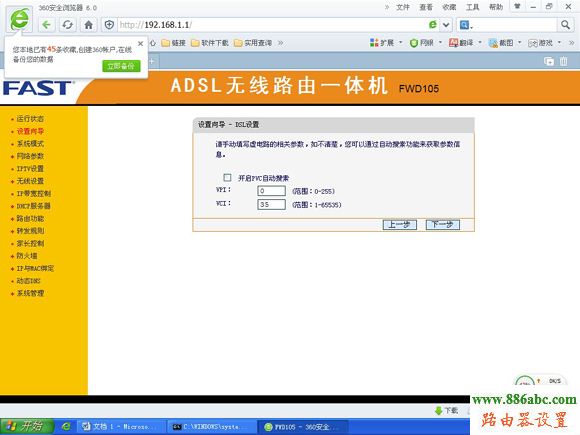Expand 网络参数 in router sidebar
Image resolution: width=580 pixels, height=435 pixels.
pyautogui.click(x=30, y=156)
